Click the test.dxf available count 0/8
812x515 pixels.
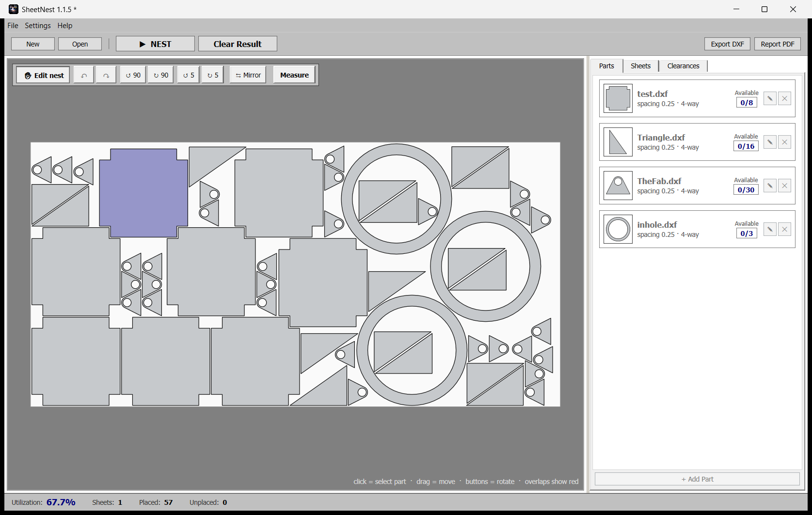(747, 103)
